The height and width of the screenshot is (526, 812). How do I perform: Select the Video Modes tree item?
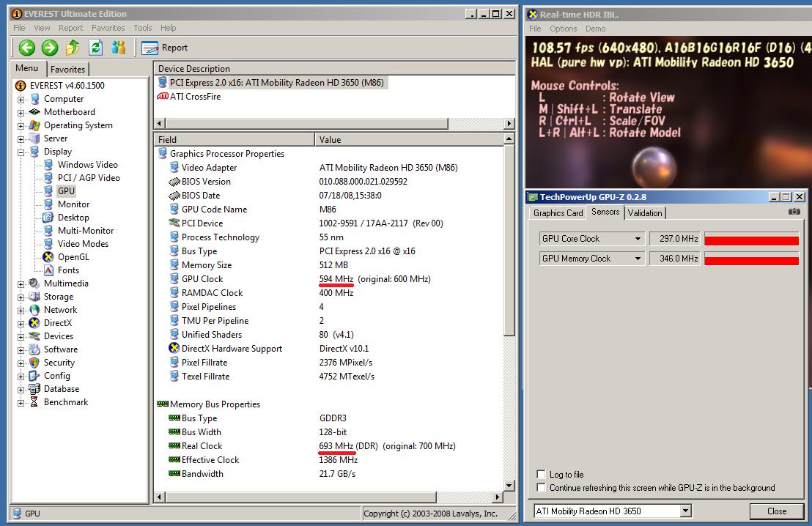(x=83, y=243)
